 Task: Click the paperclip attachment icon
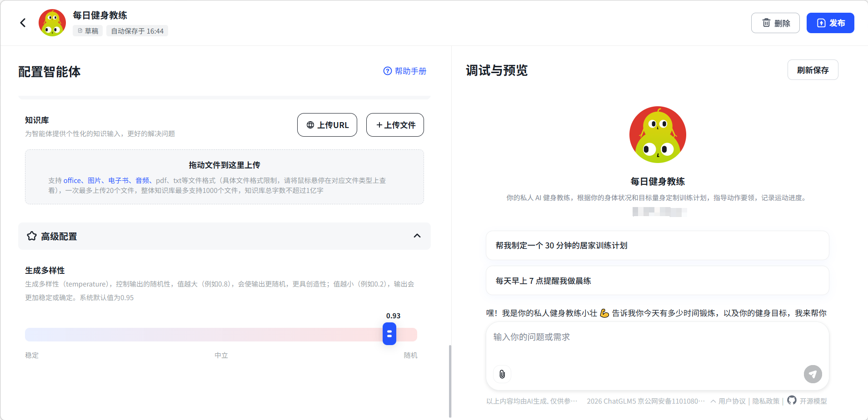[x=502, y=374]
